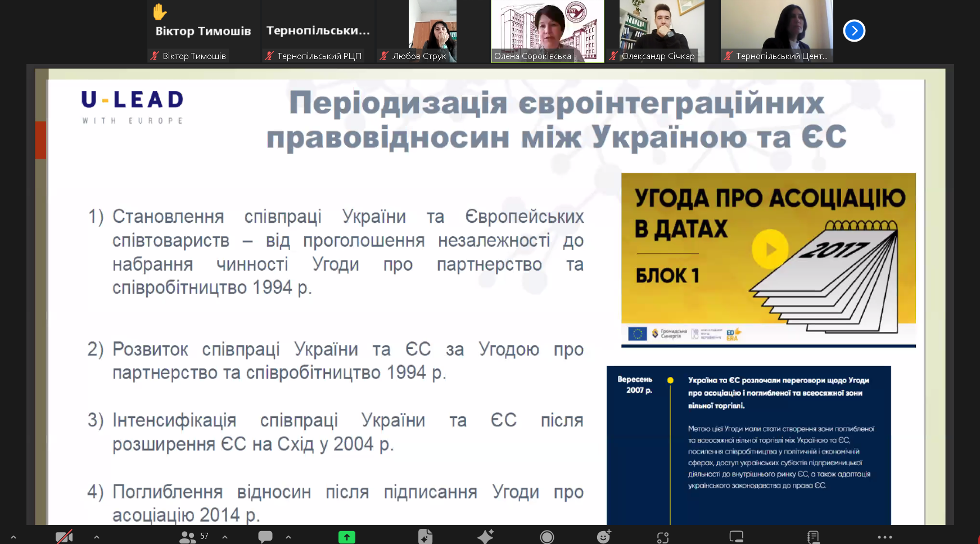Image resolution: width=980 pixels, height=544 pixels.
Task: Open the More options three-dots menu
Action: [x=884, y=537]
